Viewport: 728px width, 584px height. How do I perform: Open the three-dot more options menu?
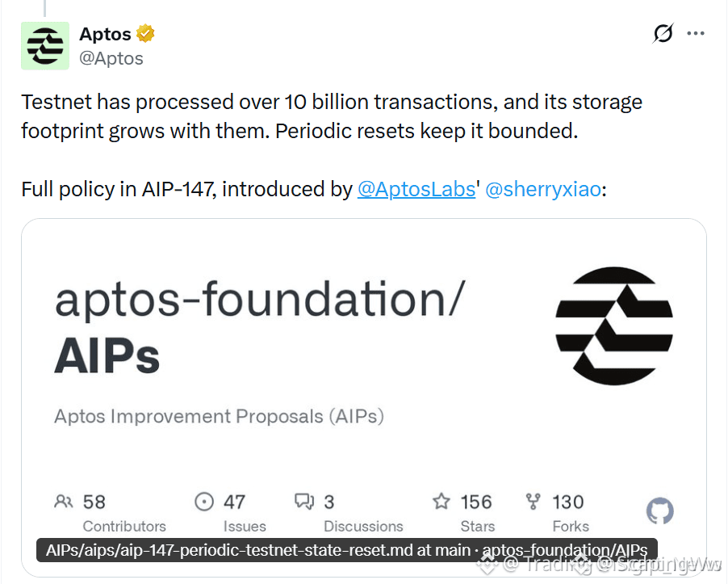(x=696, y=33)
